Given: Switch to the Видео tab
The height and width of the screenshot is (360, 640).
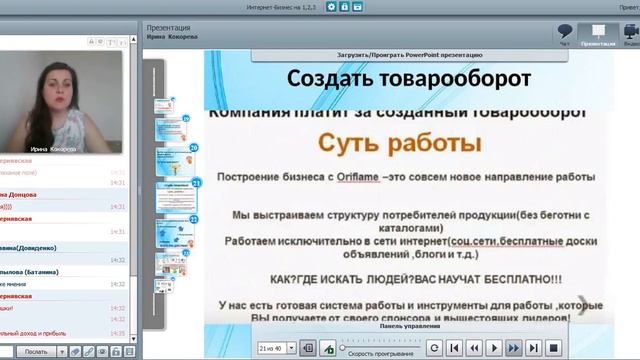Looking at the screenshot, I should (x=631, y=35).
